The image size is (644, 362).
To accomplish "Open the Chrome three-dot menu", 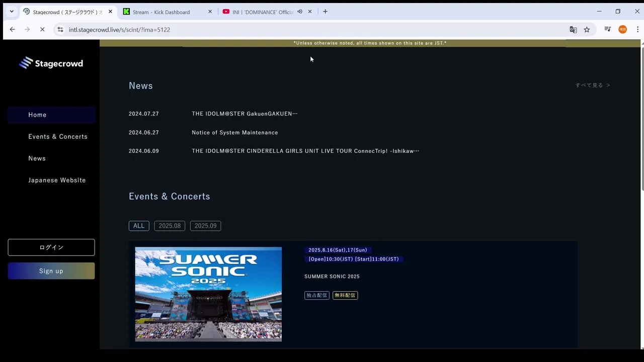I will tap(637, 30).
